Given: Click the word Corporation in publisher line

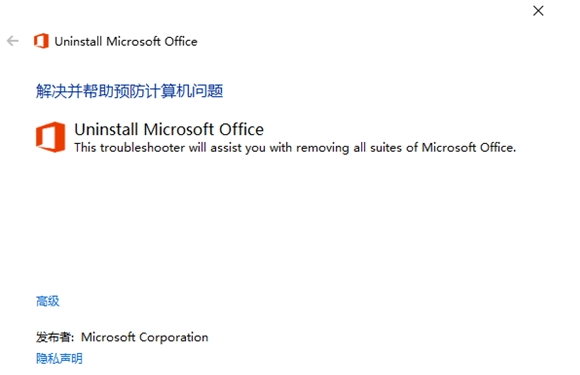Looking at the screenshot, I should click(x=173, y=337).
